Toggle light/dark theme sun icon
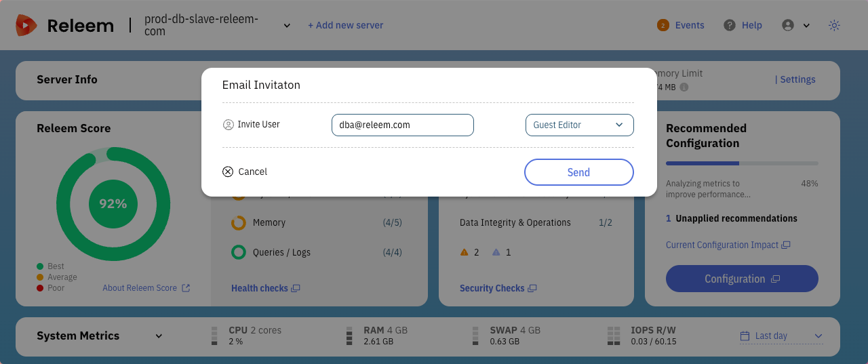868x364 pixels. (x=834, y=25)
